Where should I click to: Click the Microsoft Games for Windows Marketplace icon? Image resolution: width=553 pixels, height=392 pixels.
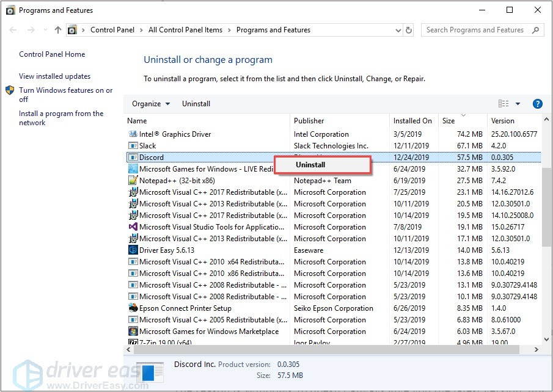click(x=133, y=332)
